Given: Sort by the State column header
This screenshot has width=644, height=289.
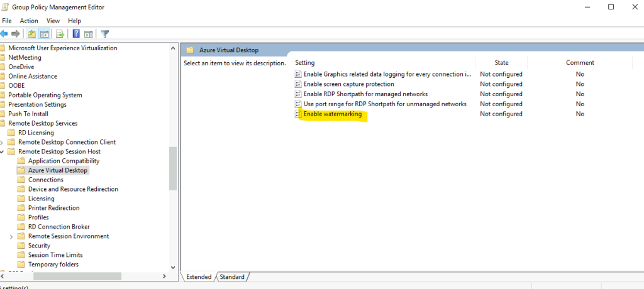Looking at the screenshot, I should (501, 62).
